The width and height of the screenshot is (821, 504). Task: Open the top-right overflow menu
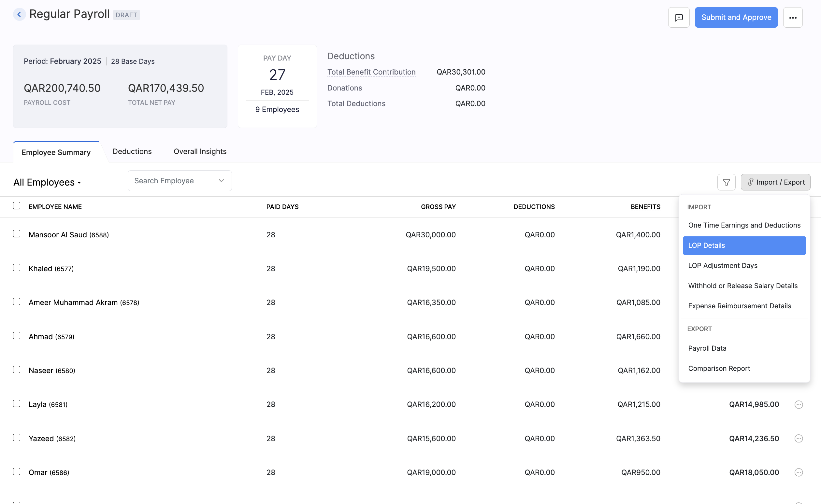pyautogui.click(x=793, y=17)
